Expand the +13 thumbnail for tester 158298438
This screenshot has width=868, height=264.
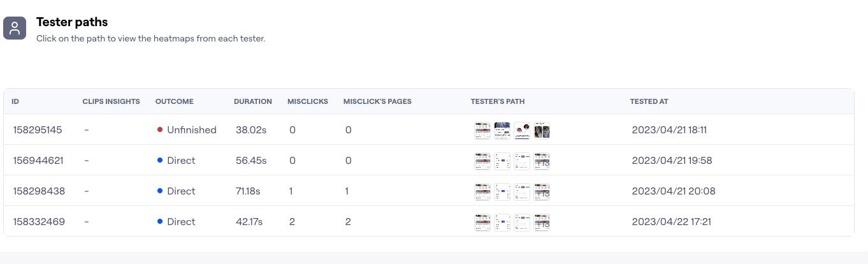(x=542, y=192)
